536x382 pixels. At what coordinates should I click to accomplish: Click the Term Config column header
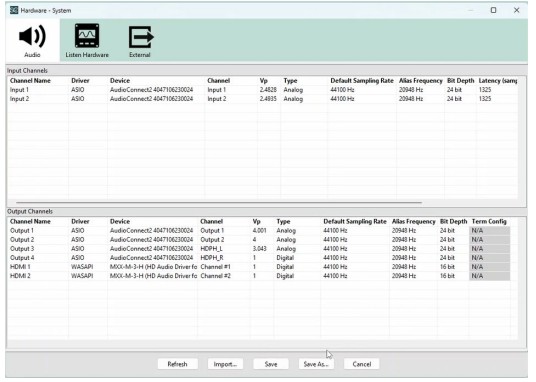tap(489, 222)
